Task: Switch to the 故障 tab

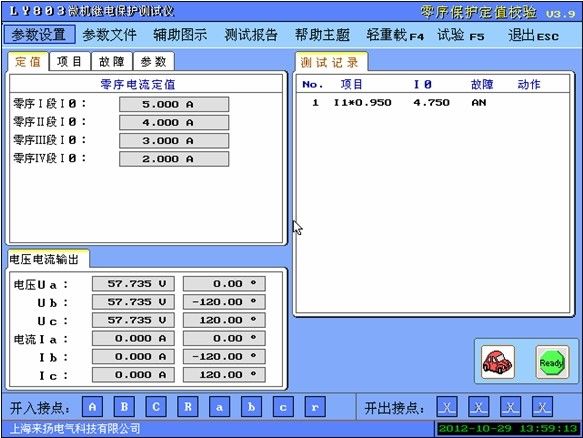Action: coord(112,61)
